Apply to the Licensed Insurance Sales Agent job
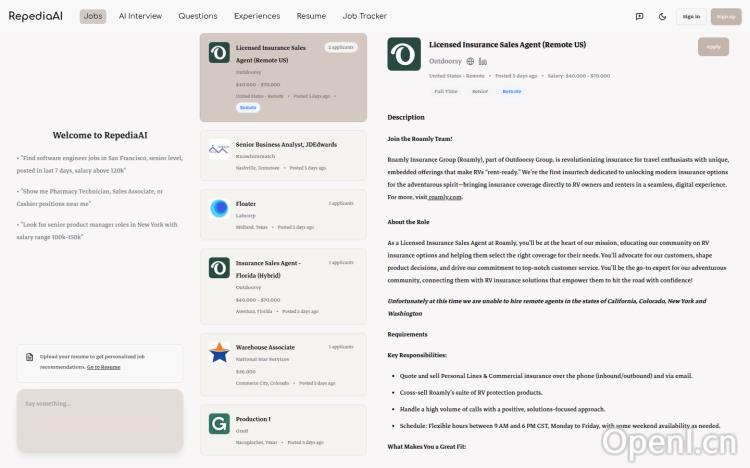The width and height of the screenshot is (750, 468). (x=712, y=46)
